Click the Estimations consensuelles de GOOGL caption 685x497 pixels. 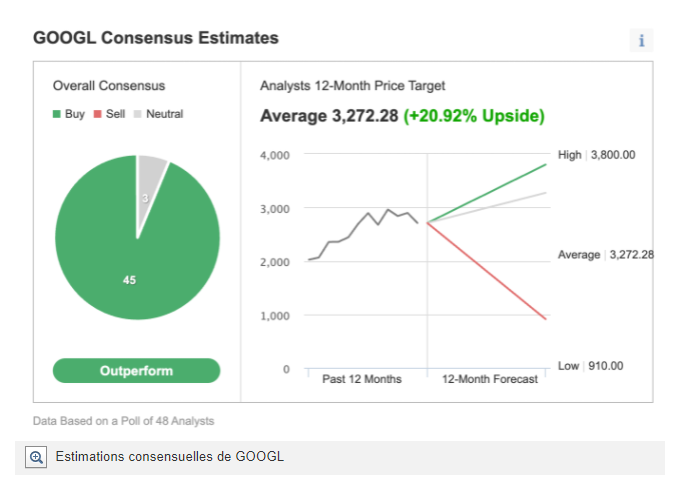coord(170,457)
